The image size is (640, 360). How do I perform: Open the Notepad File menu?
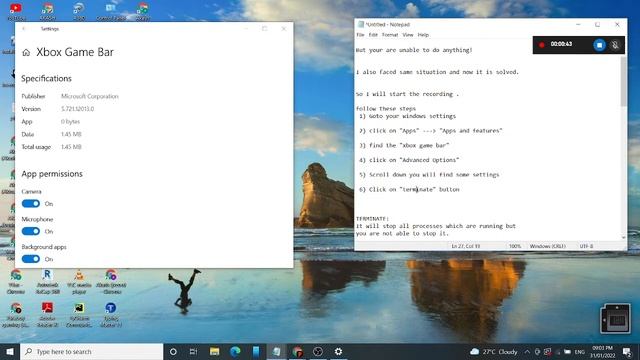(x=360, y=35)
